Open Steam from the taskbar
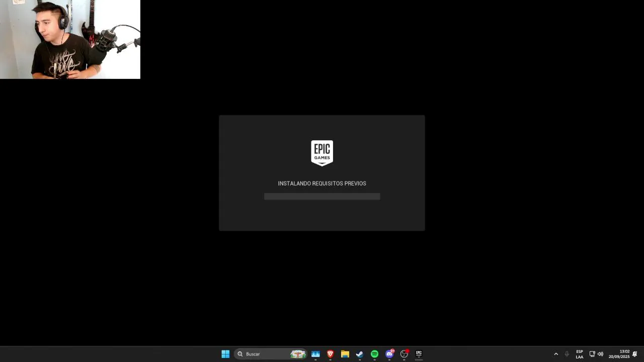 359,354
